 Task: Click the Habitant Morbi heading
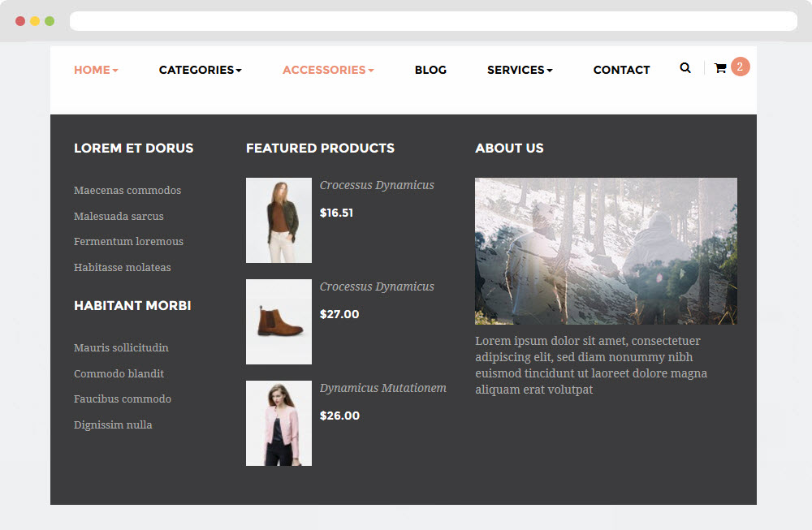[x=132, y=305]
